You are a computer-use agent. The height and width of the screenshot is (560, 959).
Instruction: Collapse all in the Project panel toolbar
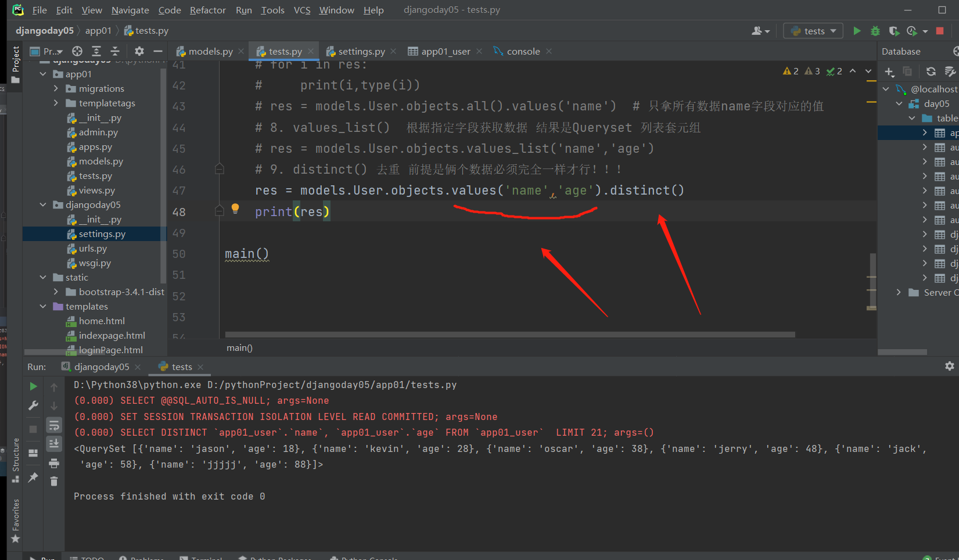[x=115, y=51]
